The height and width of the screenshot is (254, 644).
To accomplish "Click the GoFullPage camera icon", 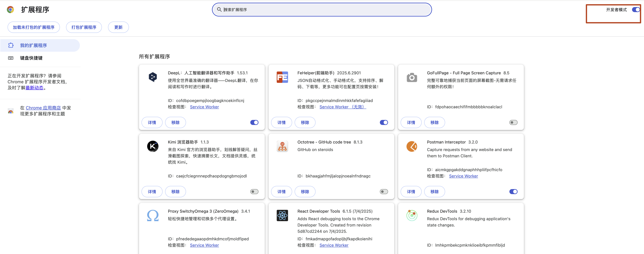I will point(411,77).
